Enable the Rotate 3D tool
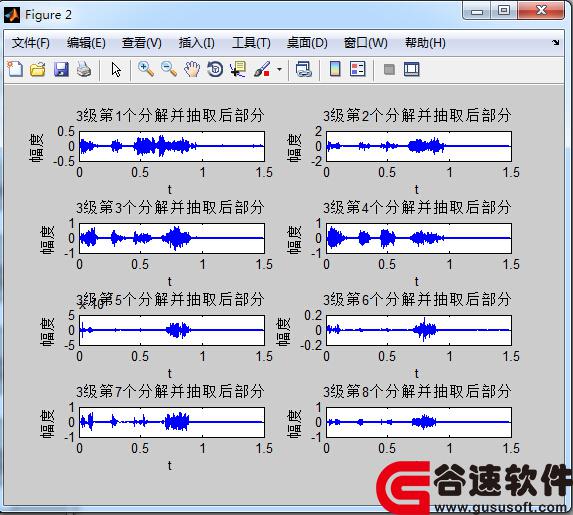573x515 pixels. pyautogui.click(x=215, y=69)
